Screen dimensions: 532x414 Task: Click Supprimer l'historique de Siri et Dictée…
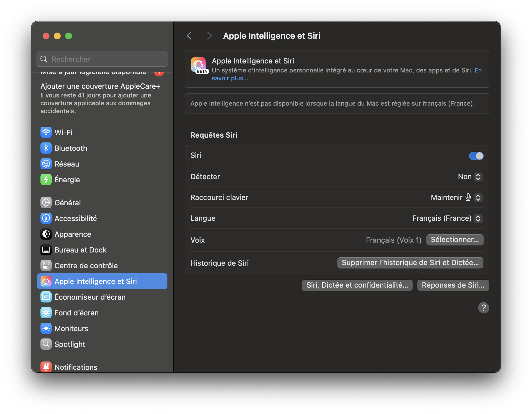click(x=410, y=263)
